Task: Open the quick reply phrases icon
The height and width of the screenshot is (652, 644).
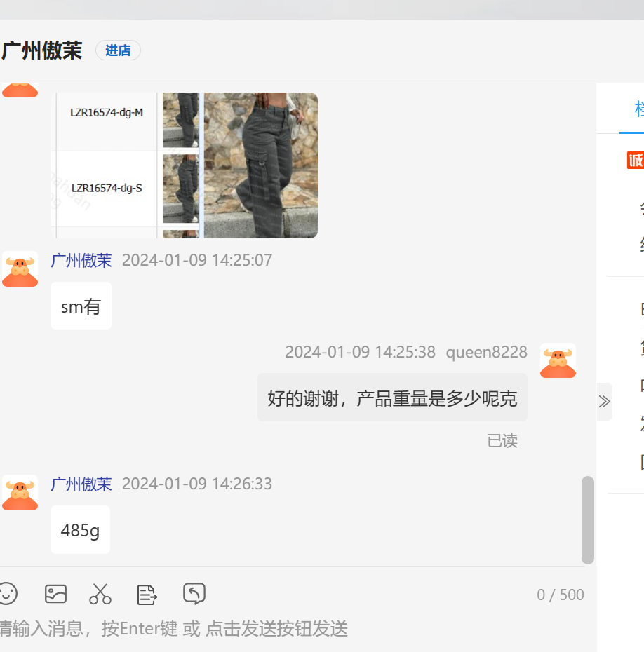Action: (x=146, y=594)
